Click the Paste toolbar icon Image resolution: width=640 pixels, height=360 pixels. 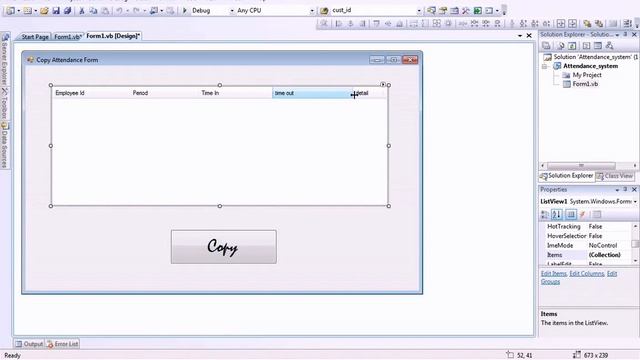(x=105, y=11)
